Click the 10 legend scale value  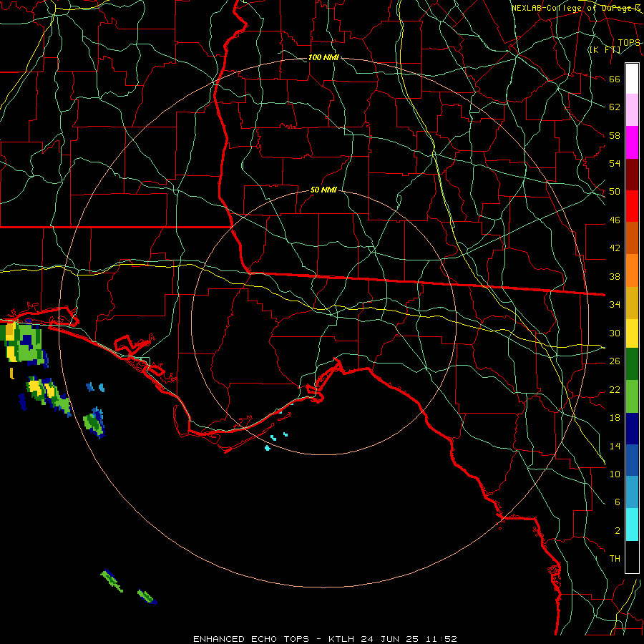(615, 474)
